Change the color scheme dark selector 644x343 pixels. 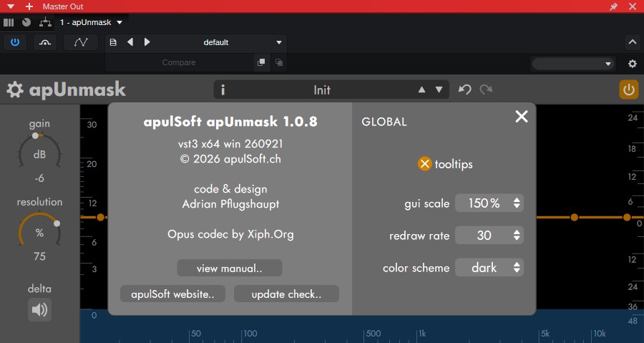[489, 267]
